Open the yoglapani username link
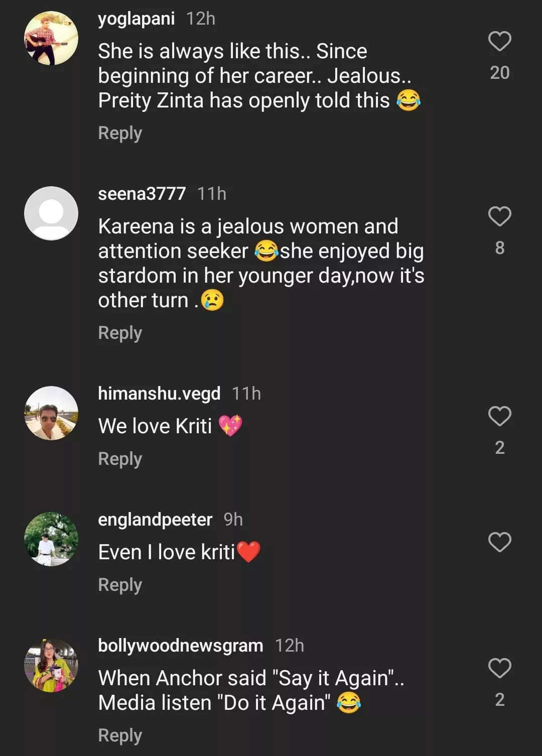Image resolution: width=542 pixels, height=756 pixels. tap(136, 19)
